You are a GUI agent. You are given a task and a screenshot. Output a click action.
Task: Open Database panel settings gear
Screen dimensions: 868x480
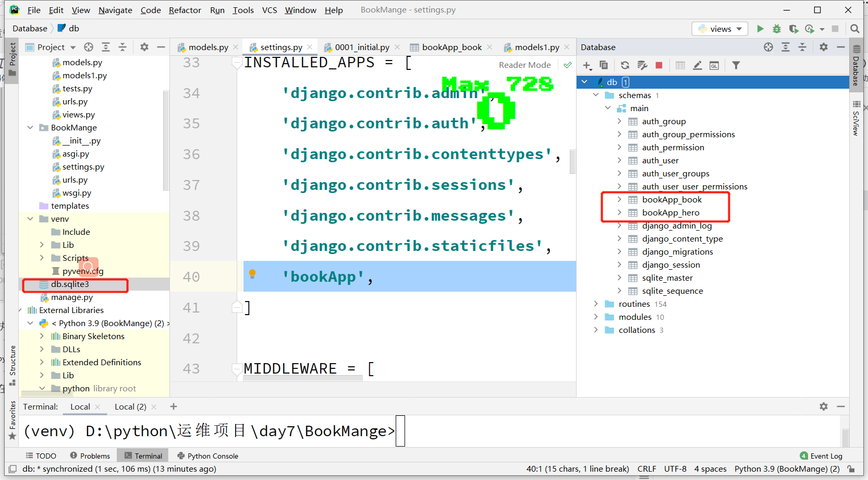point(824,47)
